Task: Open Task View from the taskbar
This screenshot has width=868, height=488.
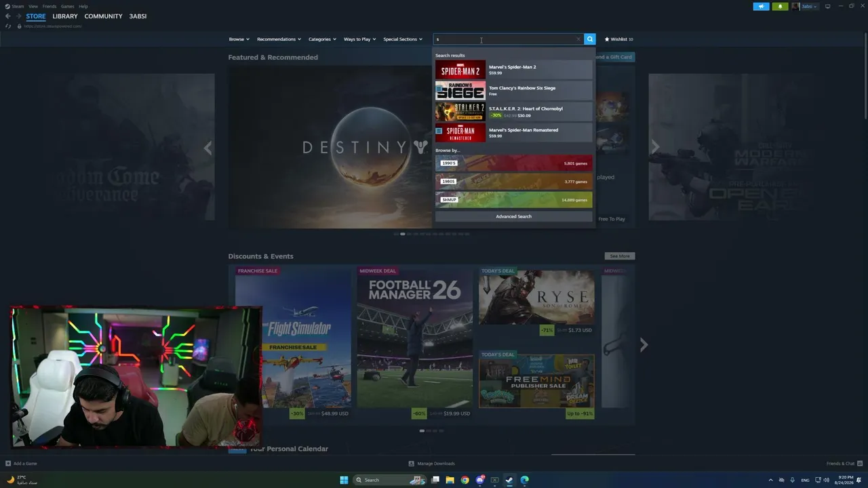Action: [435, 480]
